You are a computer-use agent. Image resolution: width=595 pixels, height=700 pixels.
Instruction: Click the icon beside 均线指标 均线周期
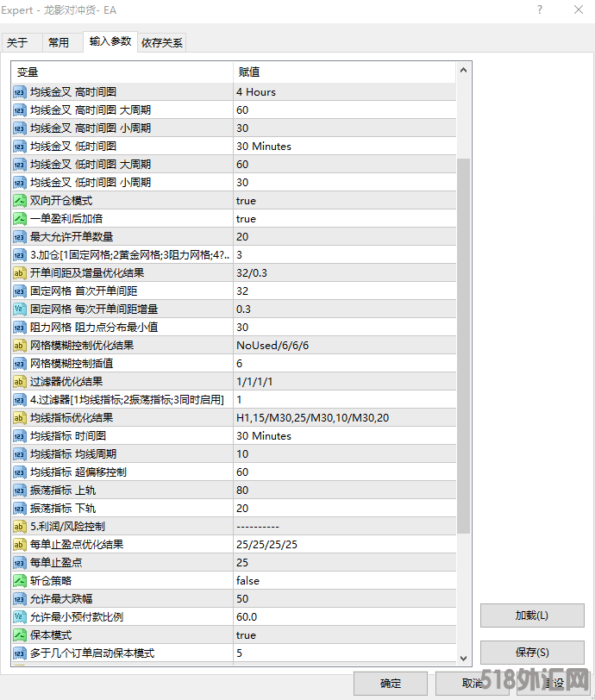(19, 454)
